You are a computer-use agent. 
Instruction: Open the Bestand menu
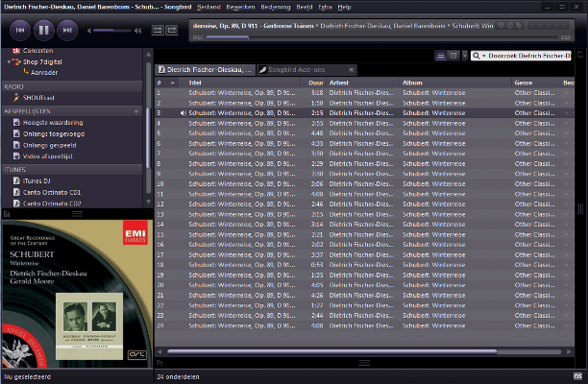pyautogui.click(x=208, y=7)
